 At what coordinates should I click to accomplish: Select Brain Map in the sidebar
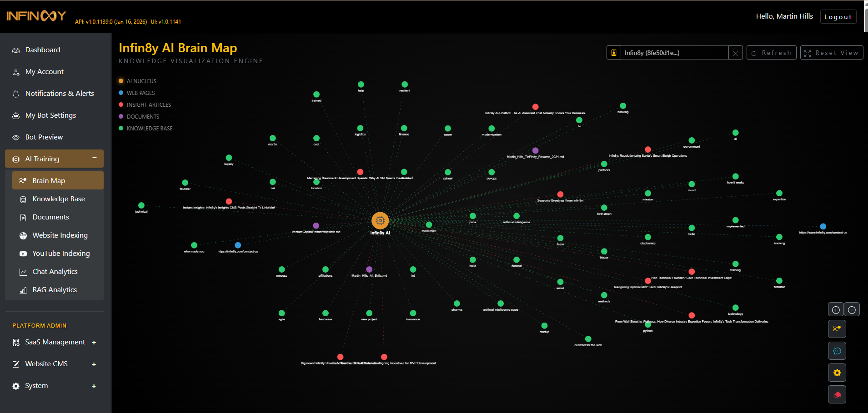point(58,180)
